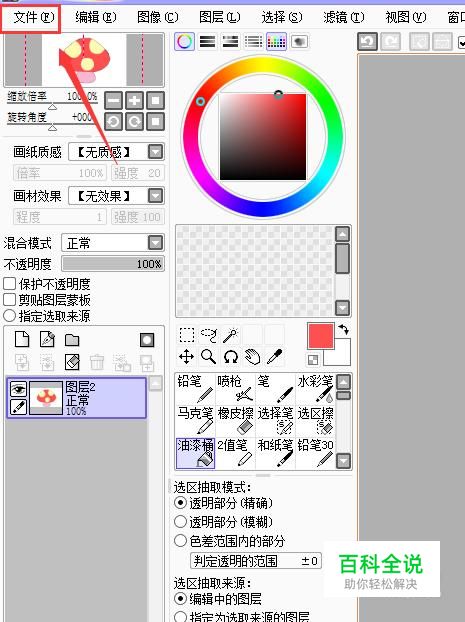Open the 图层(L) menu

219,17
